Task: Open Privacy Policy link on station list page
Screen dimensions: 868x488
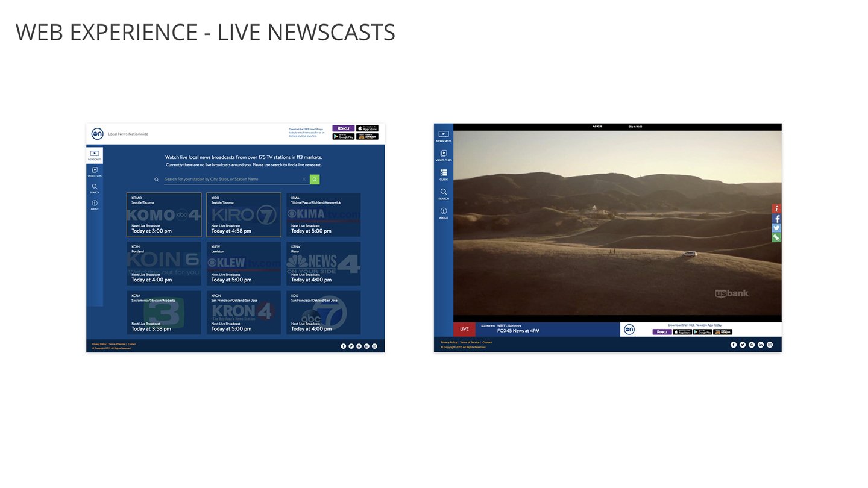Action: (99, 344)
